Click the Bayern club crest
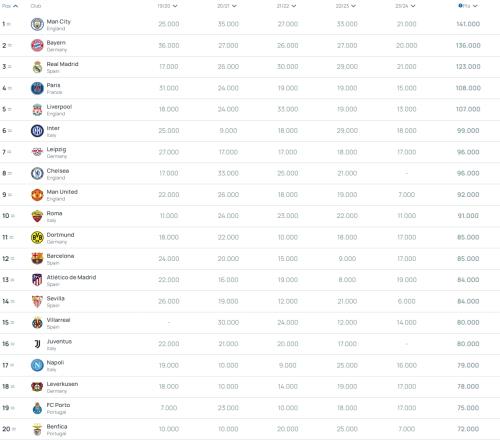 coord(37,45)
